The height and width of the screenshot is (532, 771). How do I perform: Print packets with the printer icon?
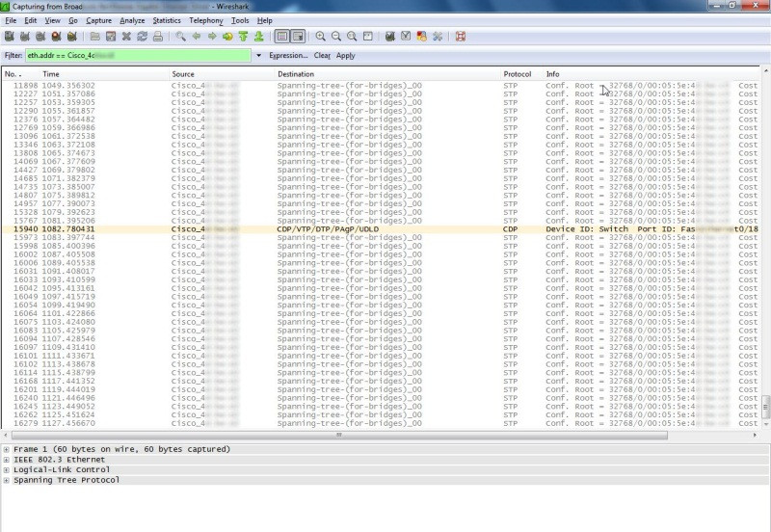(x=158, y=37)
